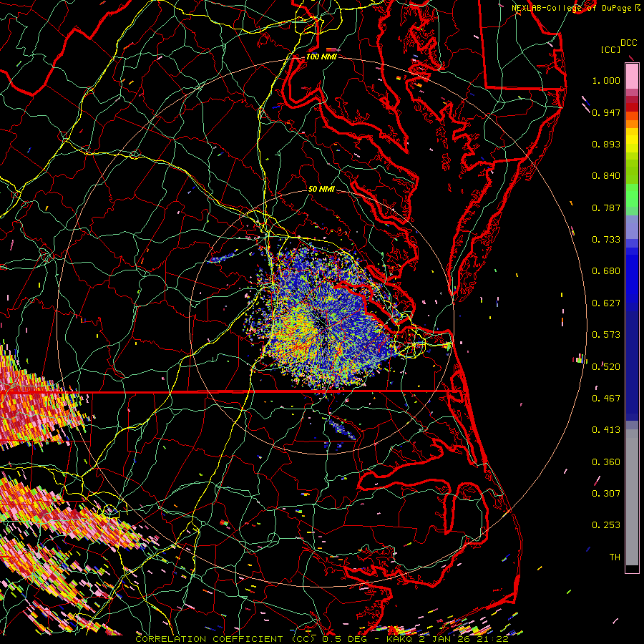
Task: Click the 100 NMI range ring label
Action: (x=321, y=57)
